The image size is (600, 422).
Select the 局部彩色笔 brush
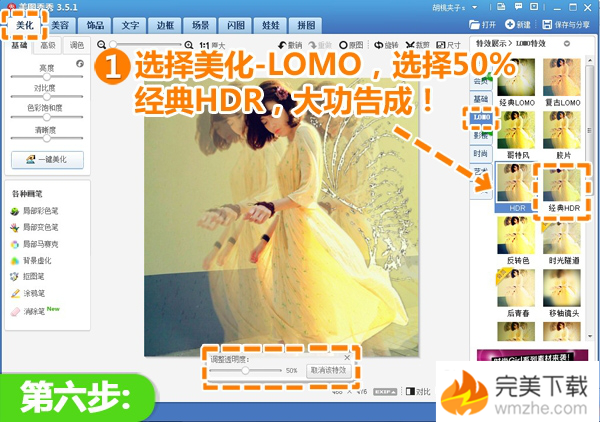(34, 211)
